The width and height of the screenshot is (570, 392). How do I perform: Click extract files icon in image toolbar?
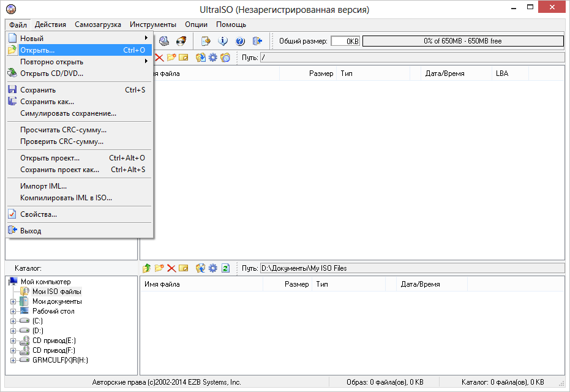pos(200,58)
